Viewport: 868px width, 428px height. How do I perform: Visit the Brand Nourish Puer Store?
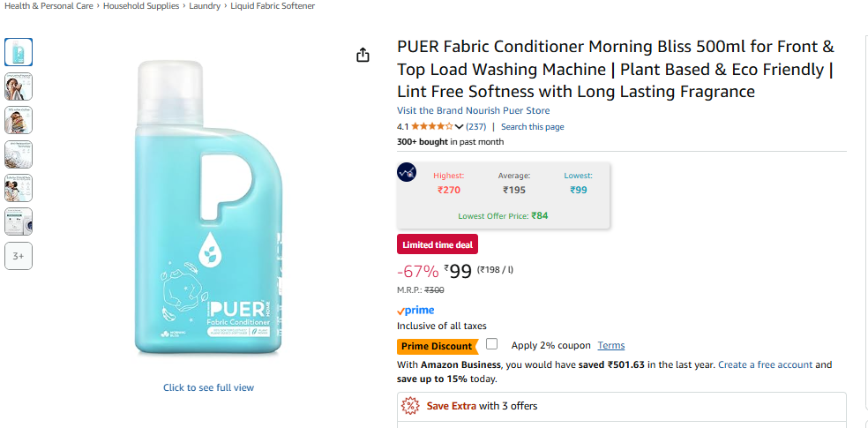click(x=473, y=111)
